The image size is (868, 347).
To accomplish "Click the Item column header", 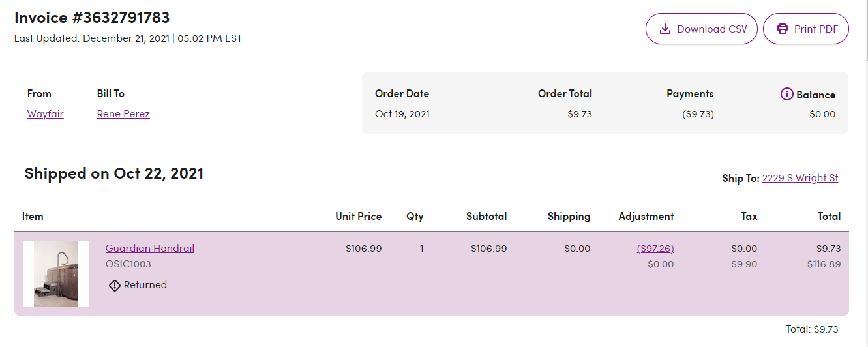I will coord(33,216).
